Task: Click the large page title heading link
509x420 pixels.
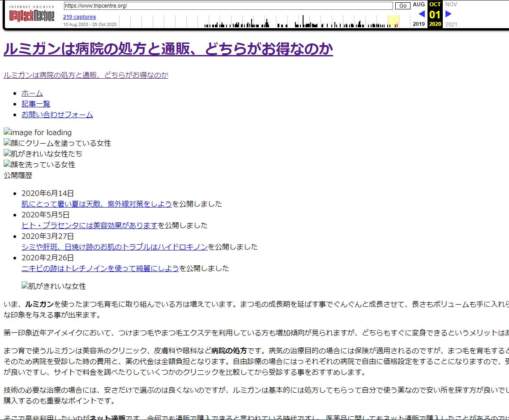Action: pos(168,49)
